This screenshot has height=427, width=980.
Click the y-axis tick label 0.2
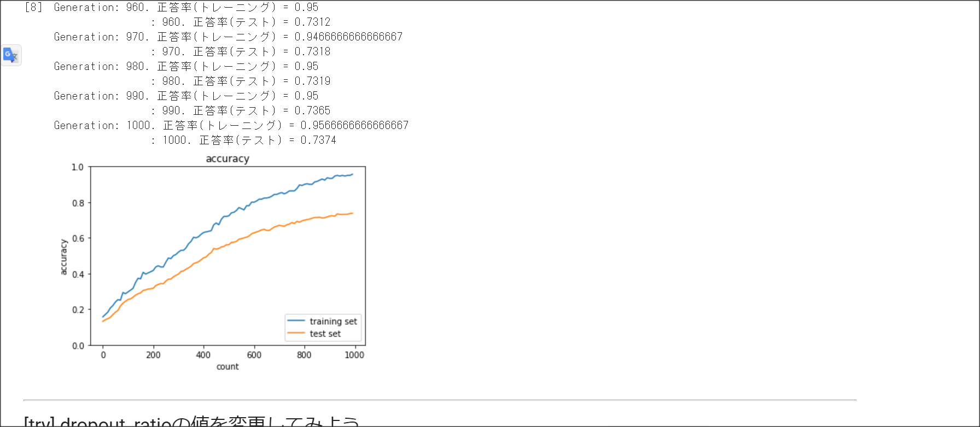[78, 310]
